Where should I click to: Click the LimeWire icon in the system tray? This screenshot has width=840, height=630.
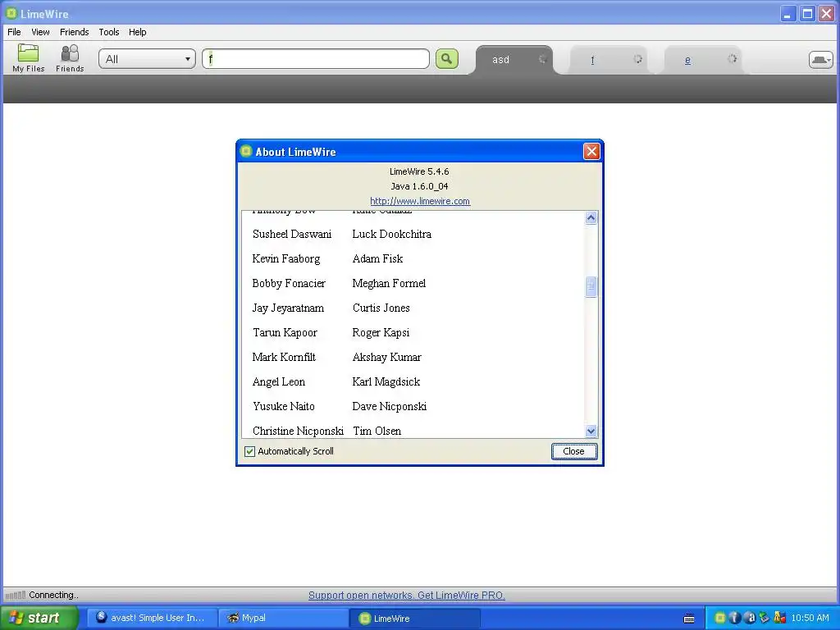tap(720, 618)
